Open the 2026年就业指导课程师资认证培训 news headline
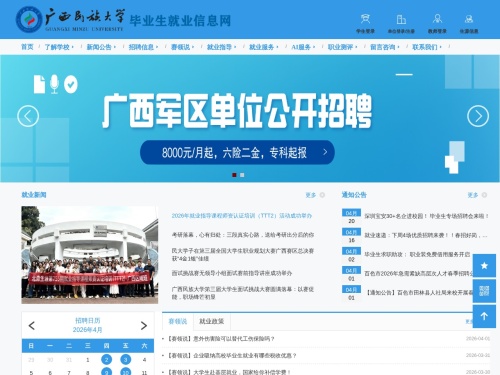500x375 pixels. coord(242,216)
